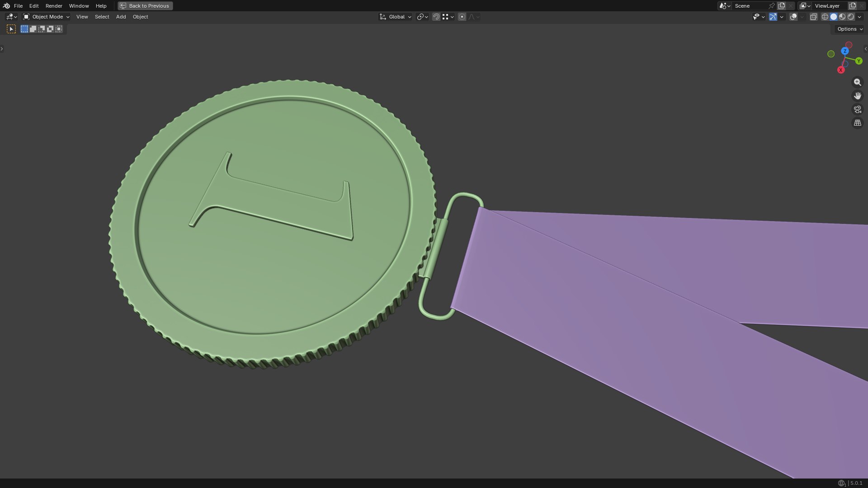
Task: Click the Blender logo icon
Action: pyautogui.click(x=6, y=6)
